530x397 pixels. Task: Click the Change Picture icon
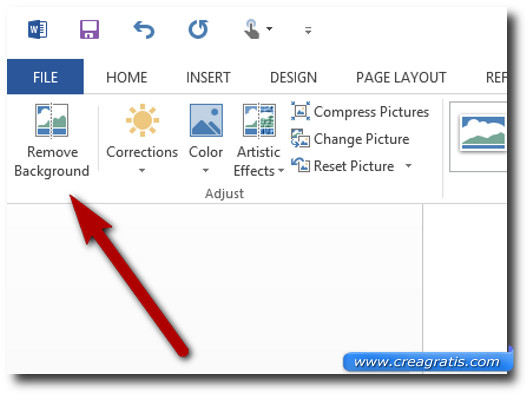(300, 138)
